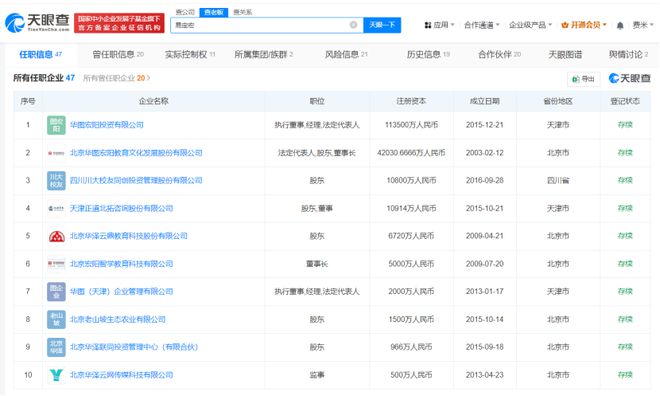Clear the search box with the X icon
The height and width of the screenshot is (396, 660).
pyautogui.click(x=354, y=25)
